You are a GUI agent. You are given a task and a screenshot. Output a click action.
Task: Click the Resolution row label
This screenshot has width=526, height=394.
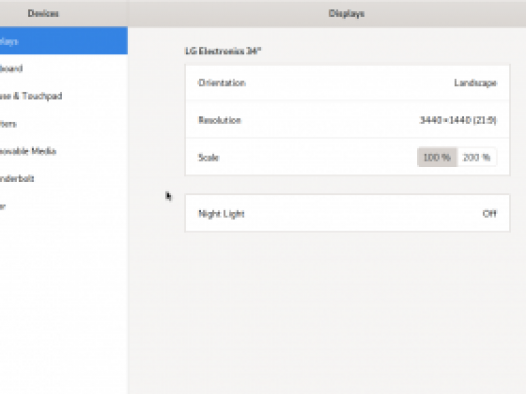point(220,120)
